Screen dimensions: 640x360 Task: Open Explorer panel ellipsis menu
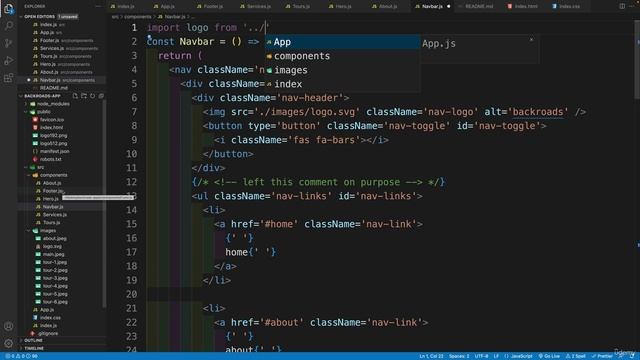98,6
